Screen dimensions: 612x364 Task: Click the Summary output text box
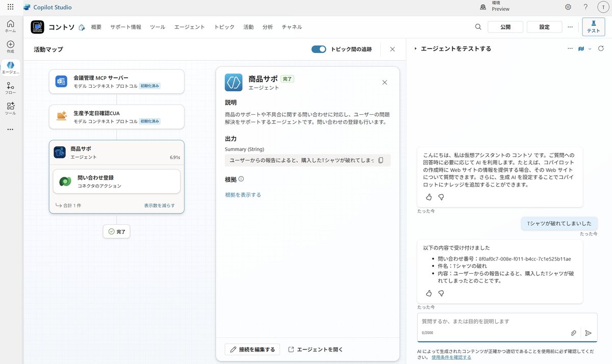(x=308, y=160)
